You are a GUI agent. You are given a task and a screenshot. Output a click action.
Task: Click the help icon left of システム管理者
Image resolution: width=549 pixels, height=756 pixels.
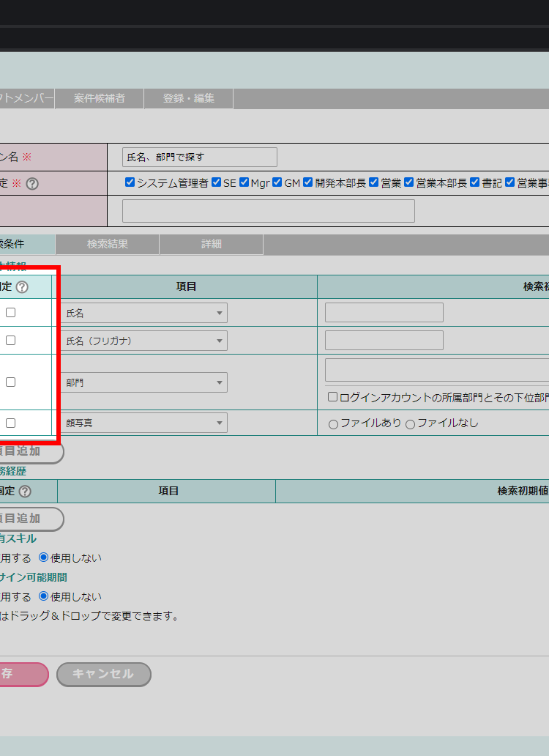point(32,184)
